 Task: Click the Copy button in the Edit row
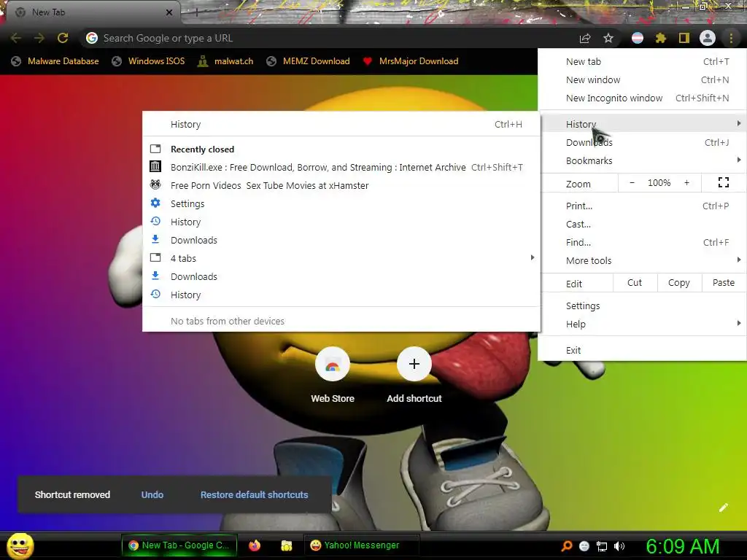pyautogui.click(x=679, y=283)
